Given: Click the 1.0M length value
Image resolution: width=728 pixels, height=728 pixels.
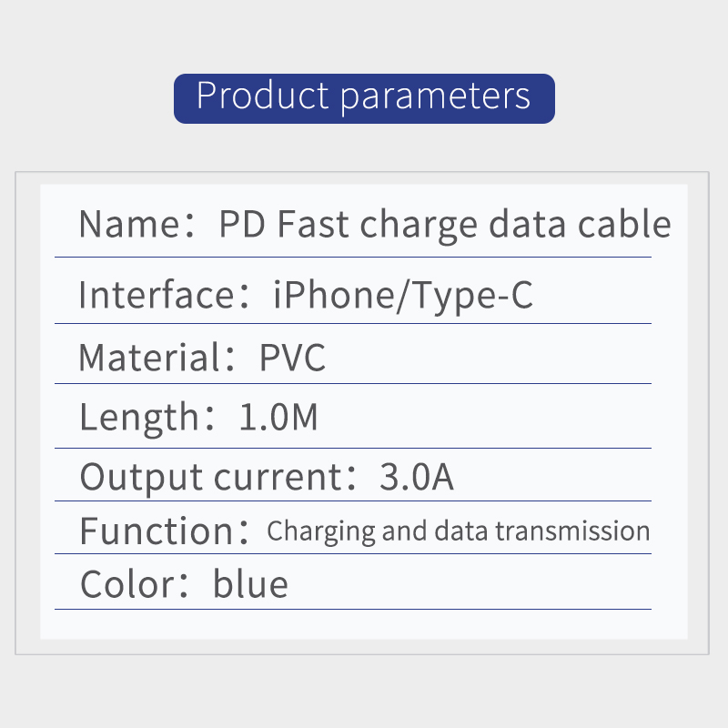Looking at the screenshot, I should pos(278,418).
